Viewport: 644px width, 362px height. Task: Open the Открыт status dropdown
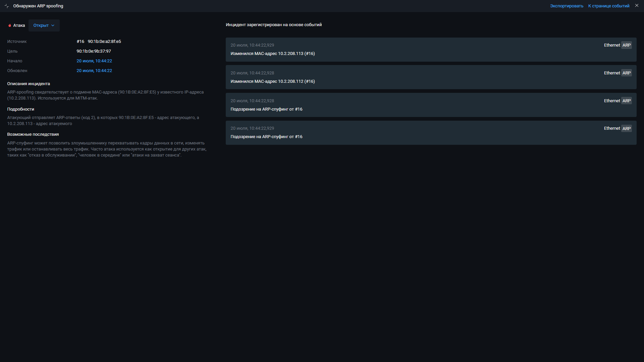click(41, 25)
